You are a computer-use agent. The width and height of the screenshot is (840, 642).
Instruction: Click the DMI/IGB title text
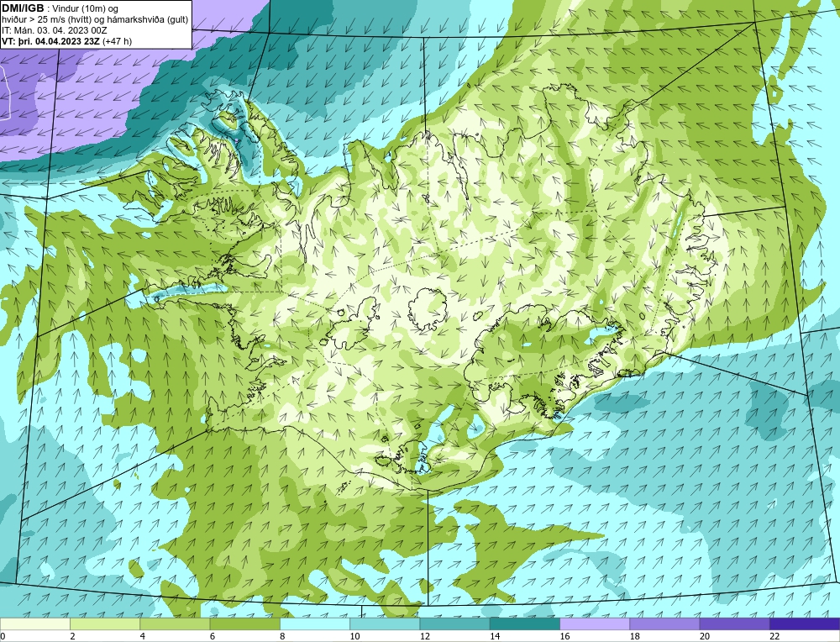23,8
